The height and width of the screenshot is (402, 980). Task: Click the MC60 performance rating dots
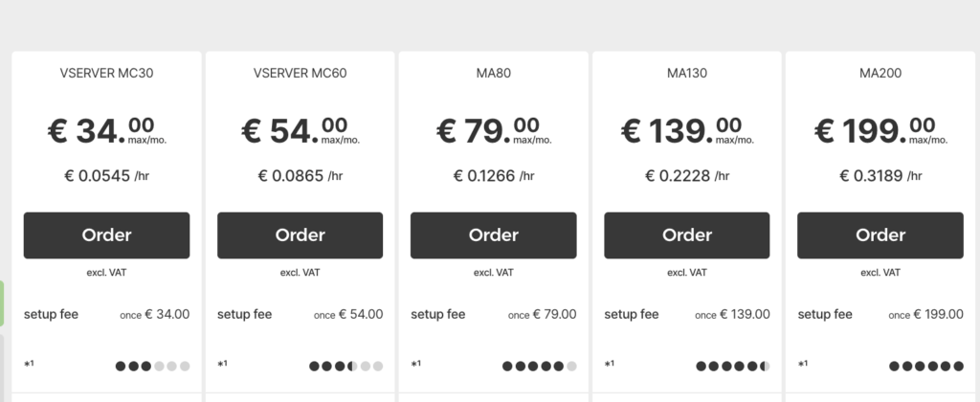tap(346, 366)
